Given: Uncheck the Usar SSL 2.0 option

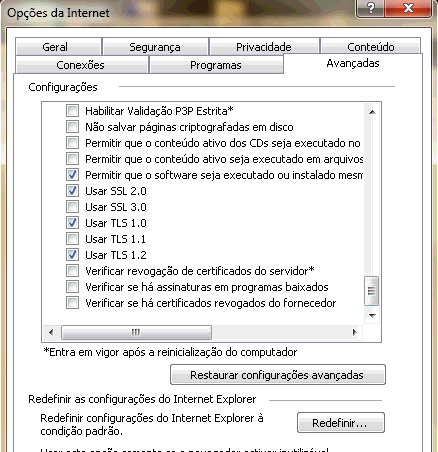Looking at the screenshot, I should tap(72, 191).
